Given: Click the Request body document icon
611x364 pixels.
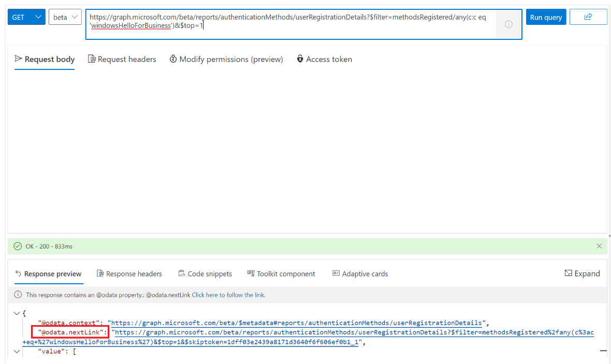Looking at the screenshot, I should [x=17, y=59].
